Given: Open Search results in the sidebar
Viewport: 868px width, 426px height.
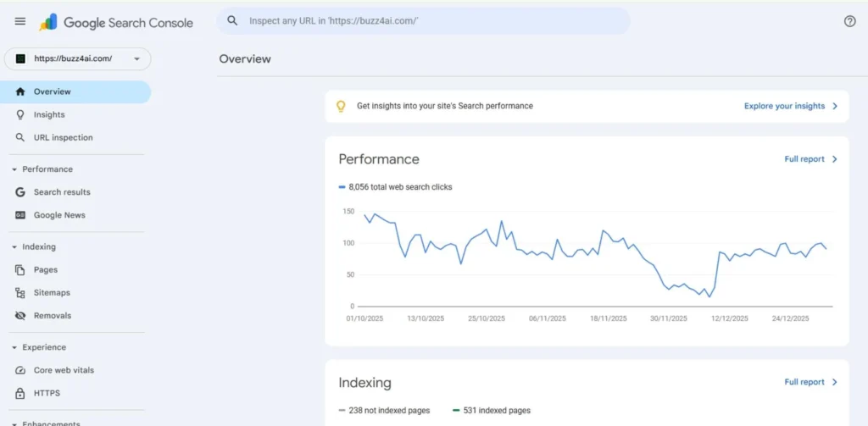Looking at the screenshot, I should pyautogui.click(x=62, y=192).
